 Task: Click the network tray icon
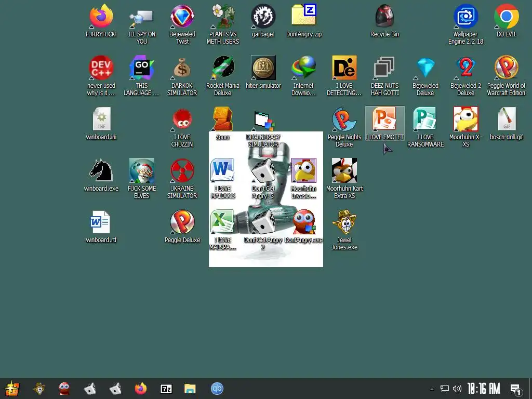445,389
